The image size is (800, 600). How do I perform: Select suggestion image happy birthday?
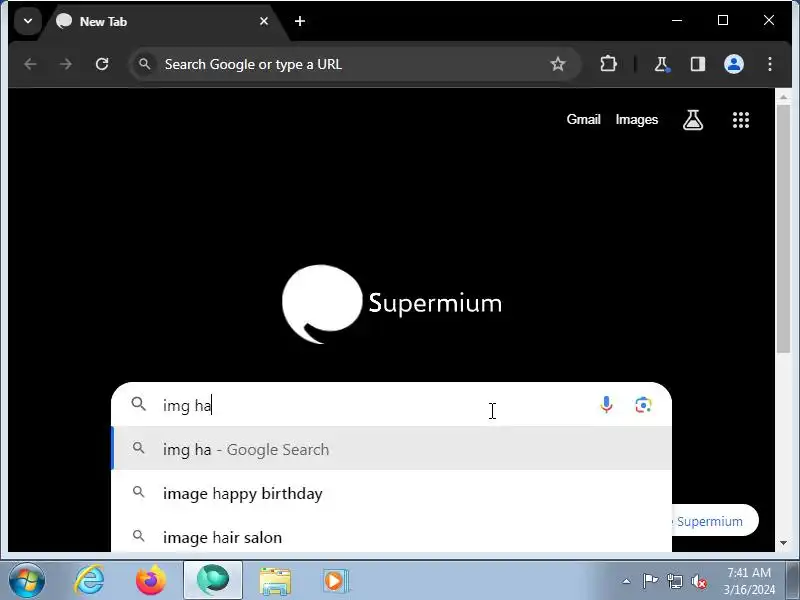coord(391,493)
